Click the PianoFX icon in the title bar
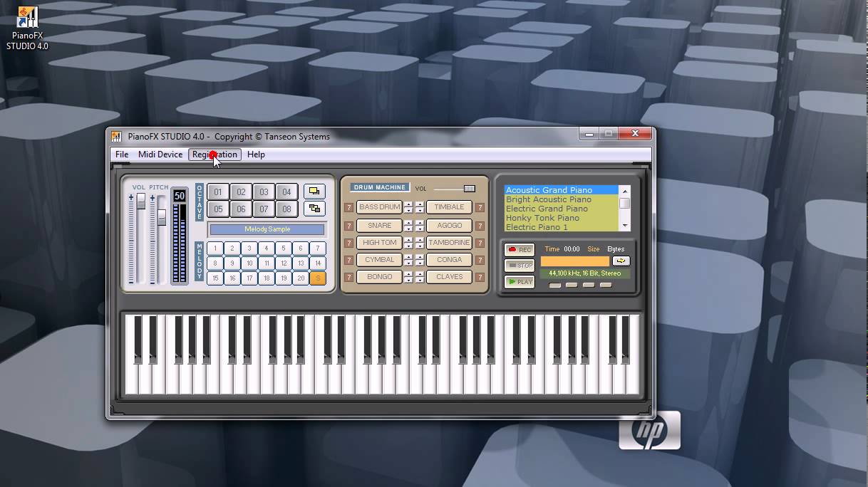Viewport: 868px width, 487px height. click(x=117, y=137)
